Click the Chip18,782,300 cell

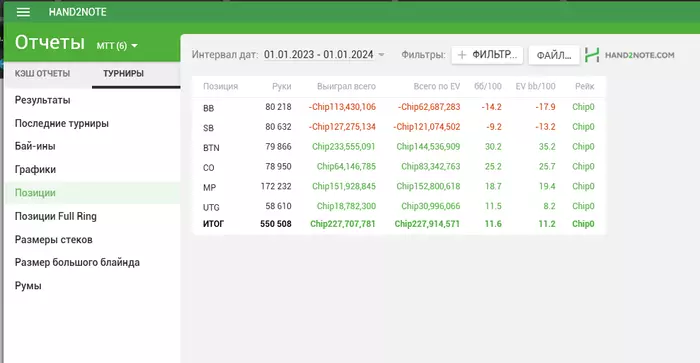(x=346, y=206)
